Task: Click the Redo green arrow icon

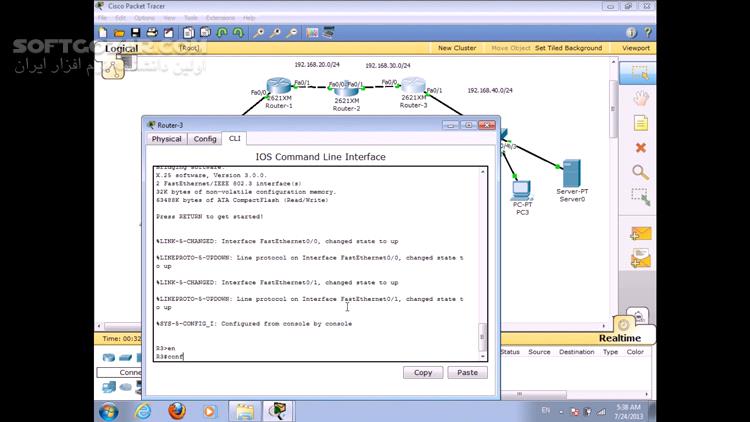Action: click(238, 33)
